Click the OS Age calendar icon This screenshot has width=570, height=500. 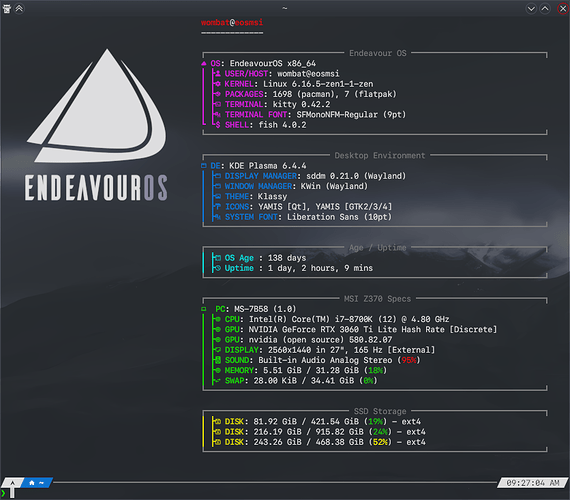click(218, 258)
